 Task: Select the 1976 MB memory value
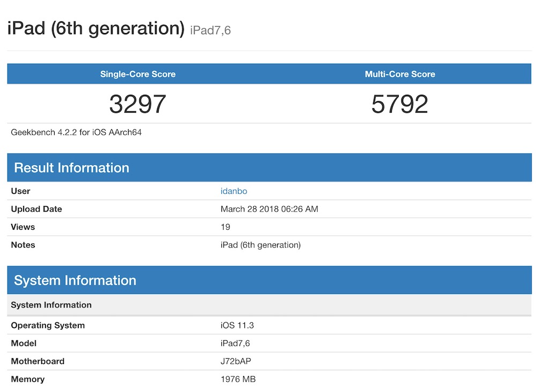click(x=238, y=379)
